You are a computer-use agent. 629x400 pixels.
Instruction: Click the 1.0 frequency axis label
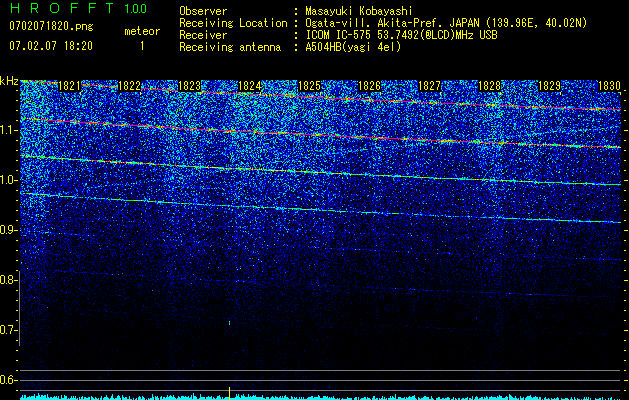coord(8,180)
